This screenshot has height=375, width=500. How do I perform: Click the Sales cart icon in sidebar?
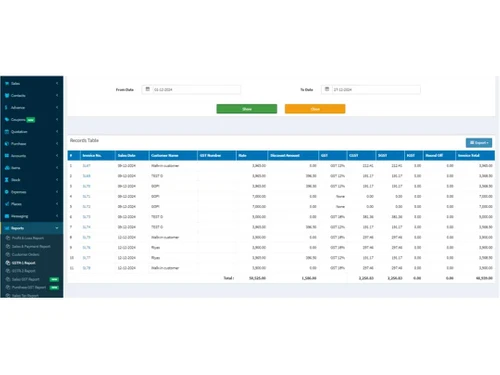point(7,83)
